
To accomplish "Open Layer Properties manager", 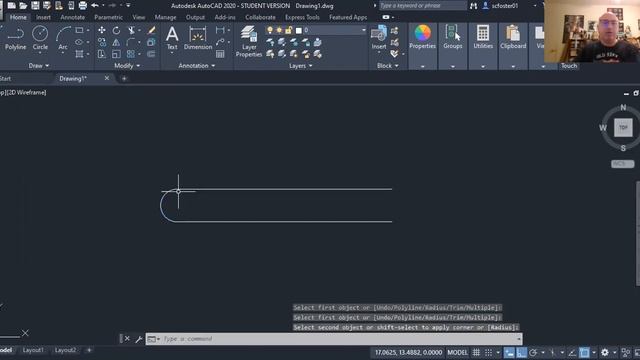I will tap(249, 41).
